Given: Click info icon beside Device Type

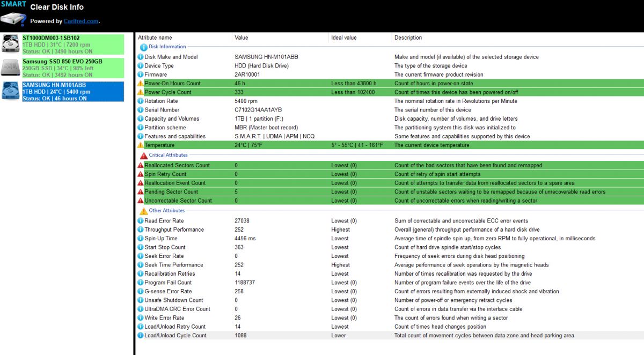Looking at the screenshot, I should click(141, 66).
